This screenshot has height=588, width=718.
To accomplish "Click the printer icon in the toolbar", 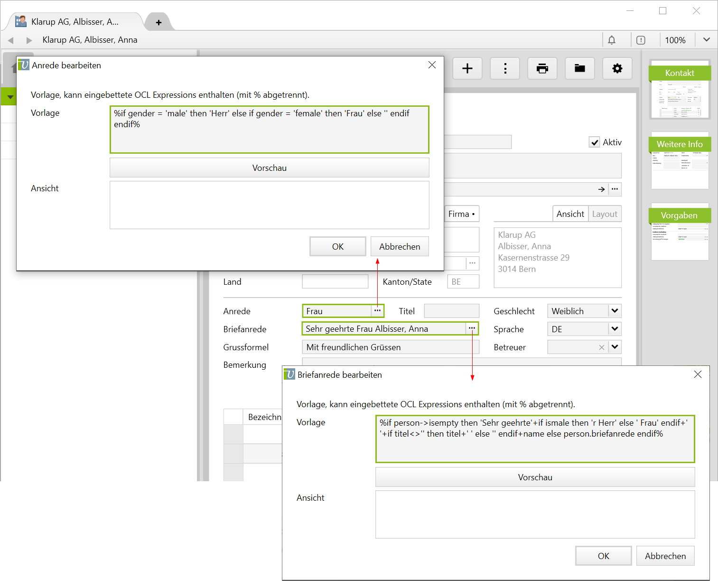I will (x=542, y=68).
